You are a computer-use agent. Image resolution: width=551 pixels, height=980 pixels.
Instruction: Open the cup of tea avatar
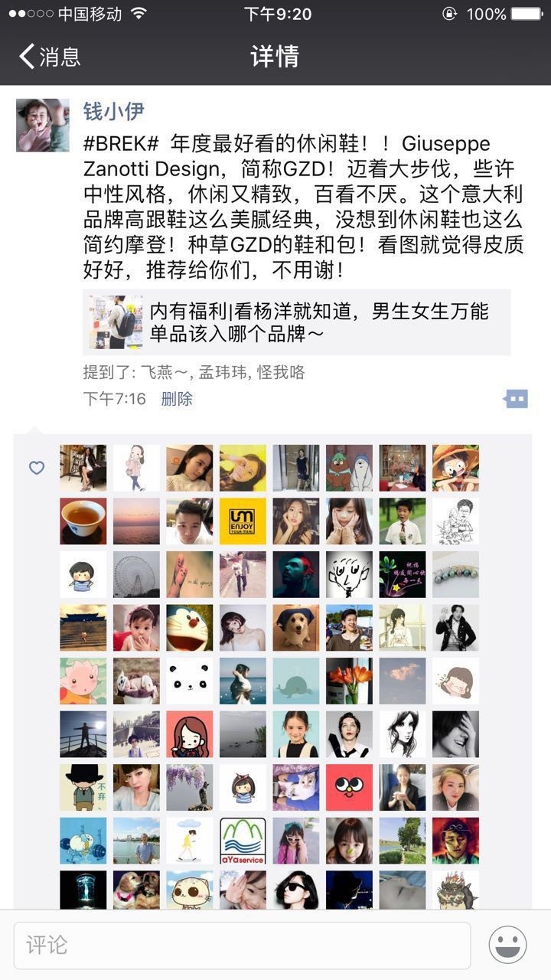(83, 521)
